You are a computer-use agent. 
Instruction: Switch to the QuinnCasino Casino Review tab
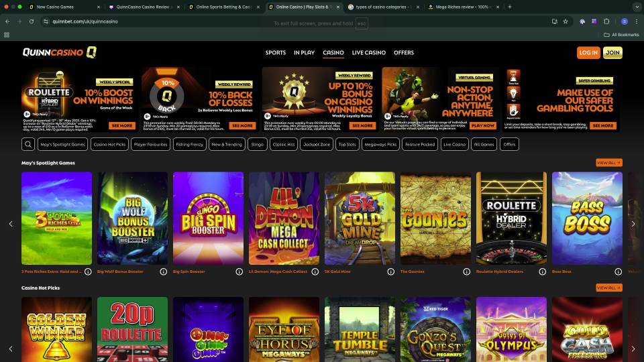click(x=145, y=7)
